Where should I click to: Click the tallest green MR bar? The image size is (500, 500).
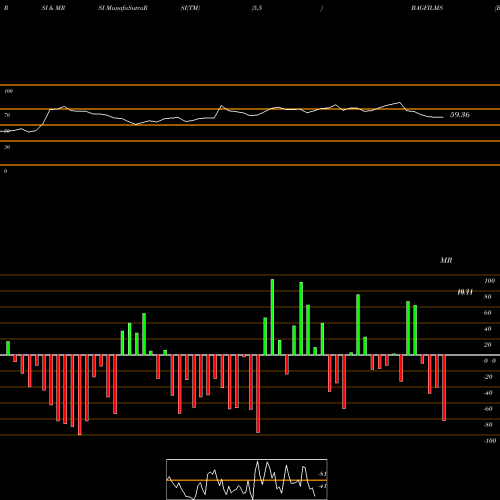point(272,317)
